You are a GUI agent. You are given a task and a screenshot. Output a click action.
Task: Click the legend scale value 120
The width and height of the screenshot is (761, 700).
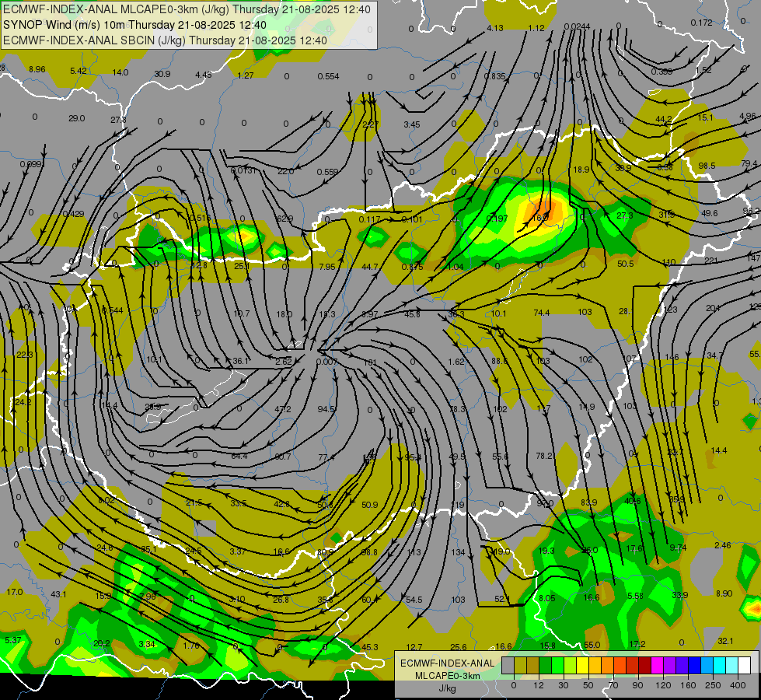click(663, 685)
